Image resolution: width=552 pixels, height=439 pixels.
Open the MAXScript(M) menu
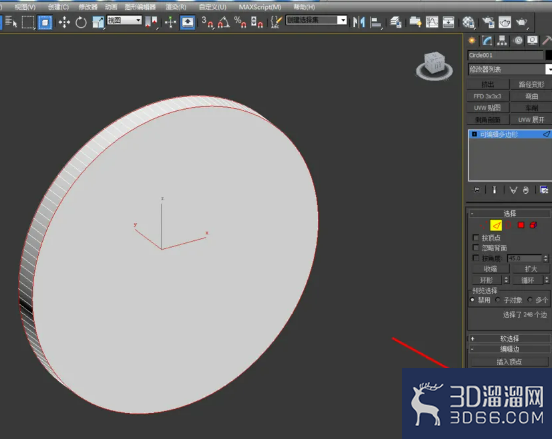click(260, 7)
